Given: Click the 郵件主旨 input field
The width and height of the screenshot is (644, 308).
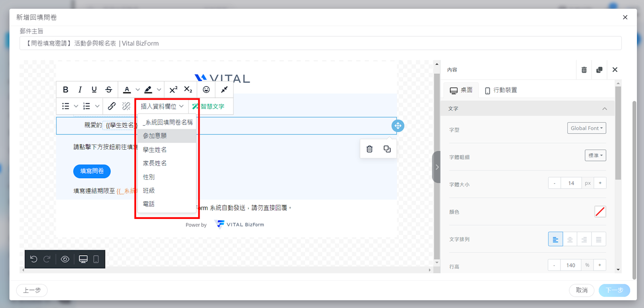Looking at the screenshot, I should [x=320, y=44].
